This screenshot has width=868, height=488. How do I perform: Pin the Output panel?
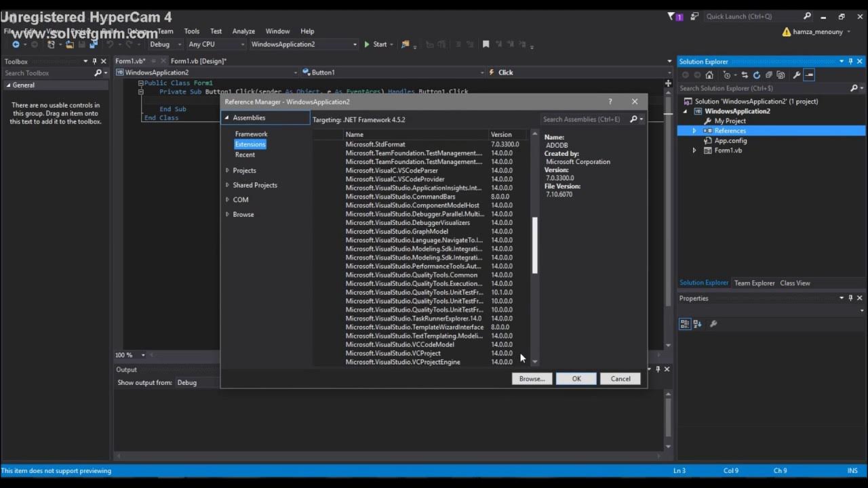click(x=658, y=369)
